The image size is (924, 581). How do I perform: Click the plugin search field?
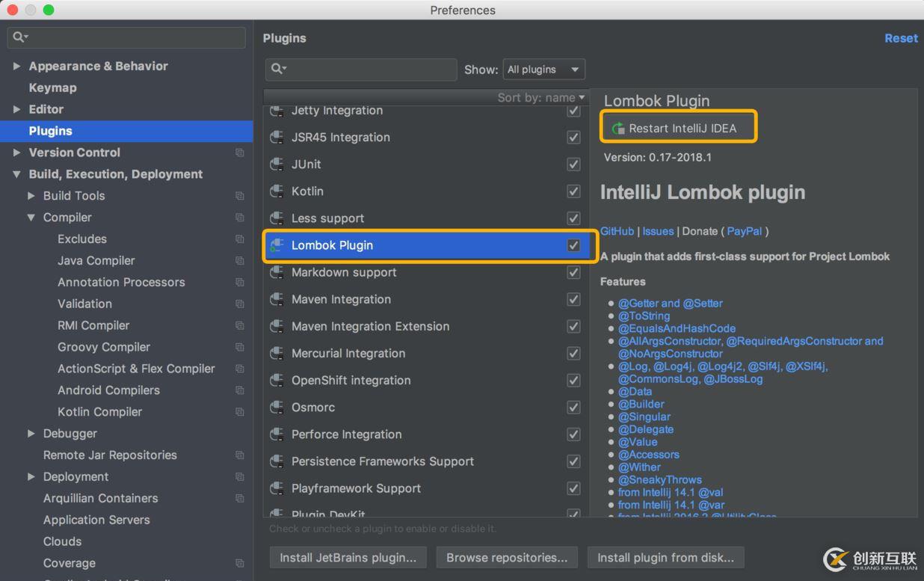click(x=361, y=70)
